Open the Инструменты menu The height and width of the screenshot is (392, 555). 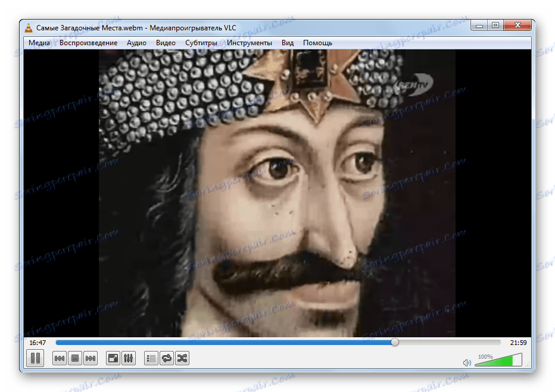click(x=250, y=43)
